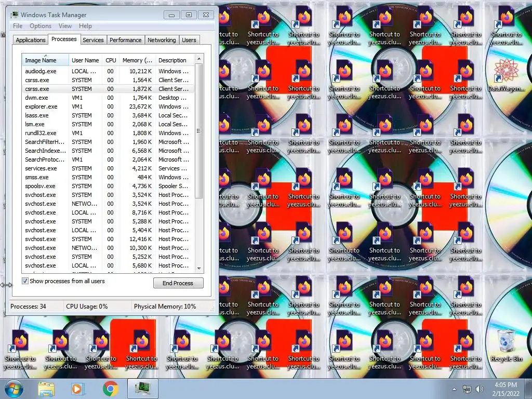Launch Windows Media Player from the taskbar
The image size is (532, 399).
click(x=77, y=389)
